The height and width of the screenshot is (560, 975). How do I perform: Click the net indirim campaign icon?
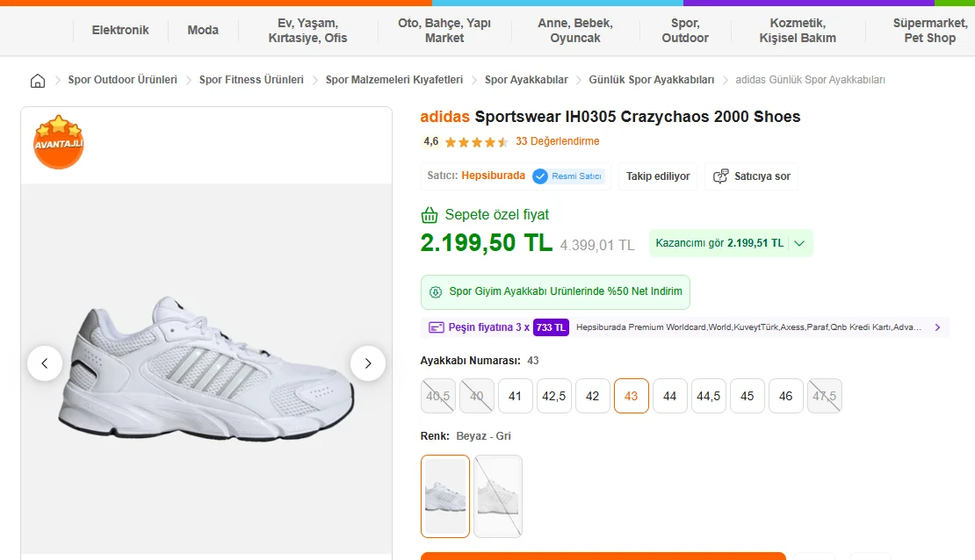pos(436,291)
